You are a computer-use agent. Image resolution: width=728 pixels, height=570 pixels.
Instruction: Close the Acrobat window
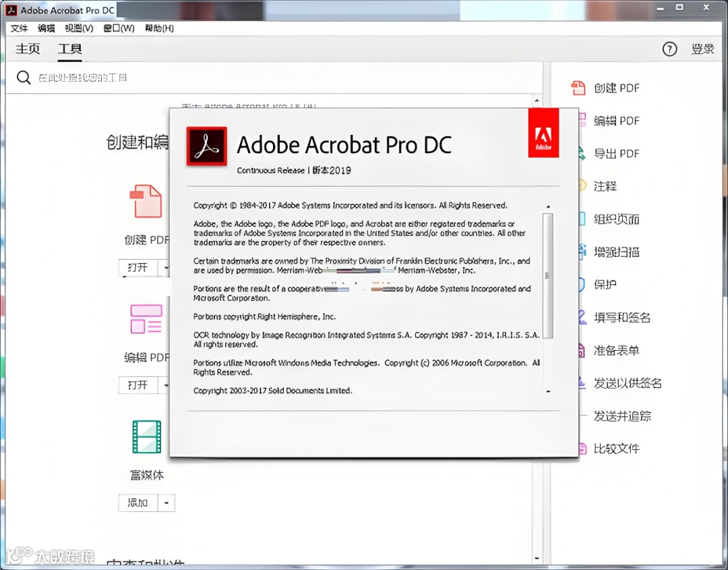coord(706,7)
